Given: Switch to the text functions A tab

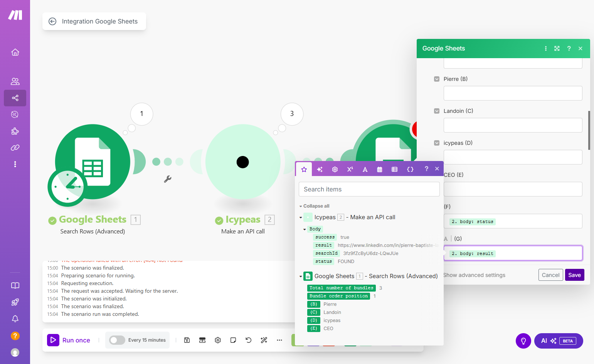Looking at the screenshot, I should [365, 169].
